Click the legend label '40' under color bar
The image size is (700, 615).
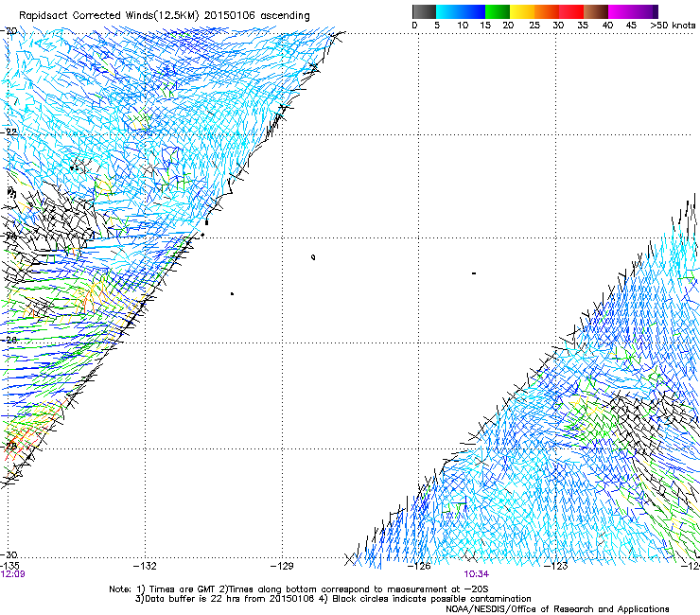(607, 26)
